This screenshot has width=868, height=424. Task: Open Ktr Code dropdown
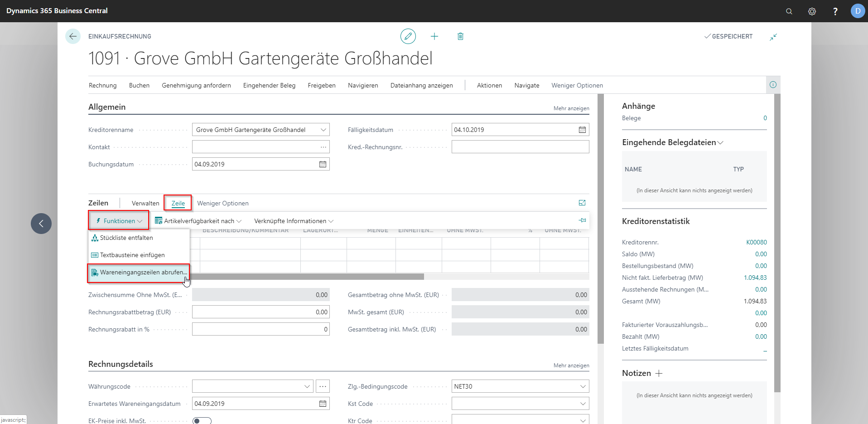click(x=583, y=420)
